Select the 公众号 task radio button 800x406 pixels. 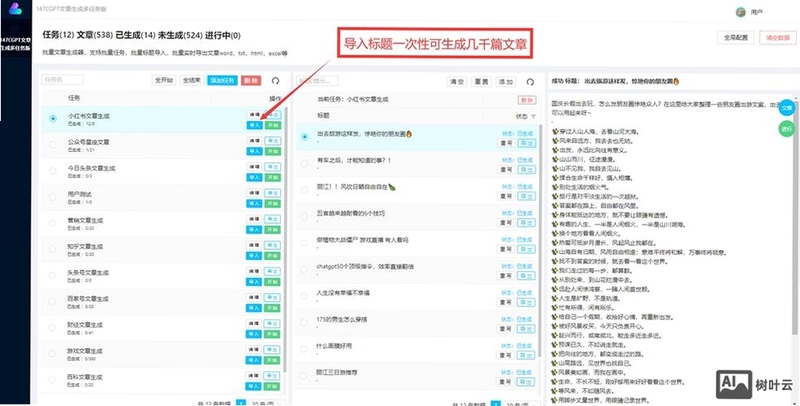53,145
